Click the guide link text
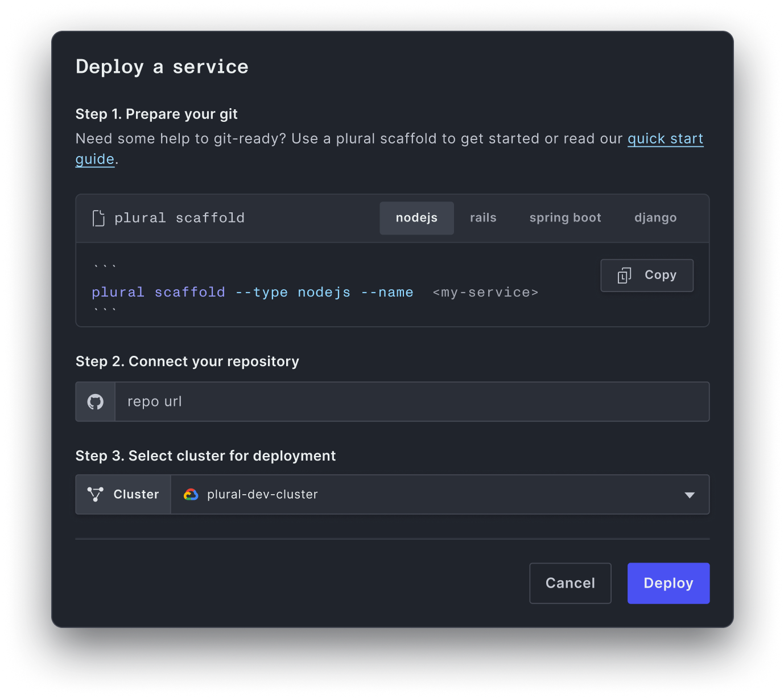Viewport: 784px width, 698px height. tap(95, 159)
